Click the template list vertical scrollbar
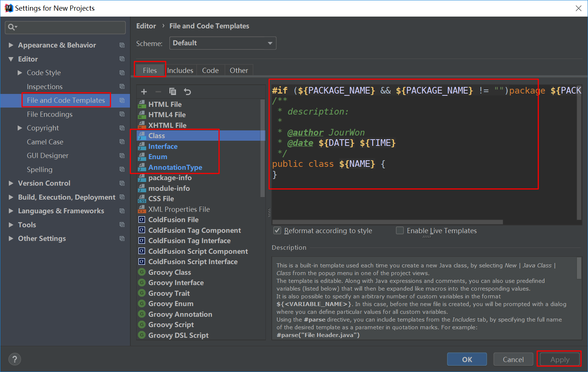 coord(263,147)
